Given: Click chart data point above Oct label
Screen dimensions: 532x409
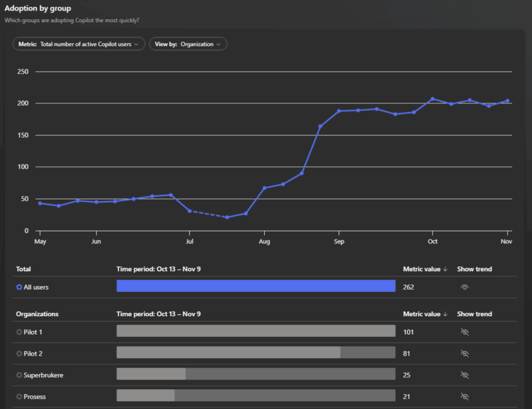Looking at the screenshot, I should [432, 99].
